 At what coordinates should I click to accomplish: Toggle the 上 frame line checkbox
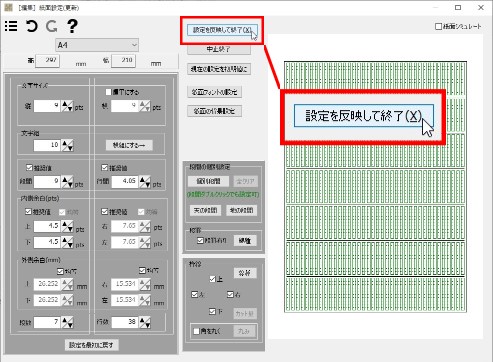[212, 279]
